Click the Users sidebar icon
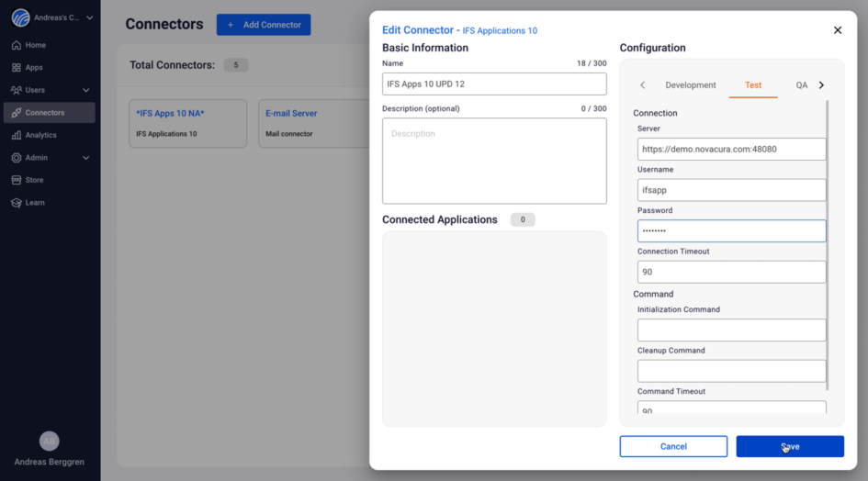The image size is (868, 481). pos(16,90)
